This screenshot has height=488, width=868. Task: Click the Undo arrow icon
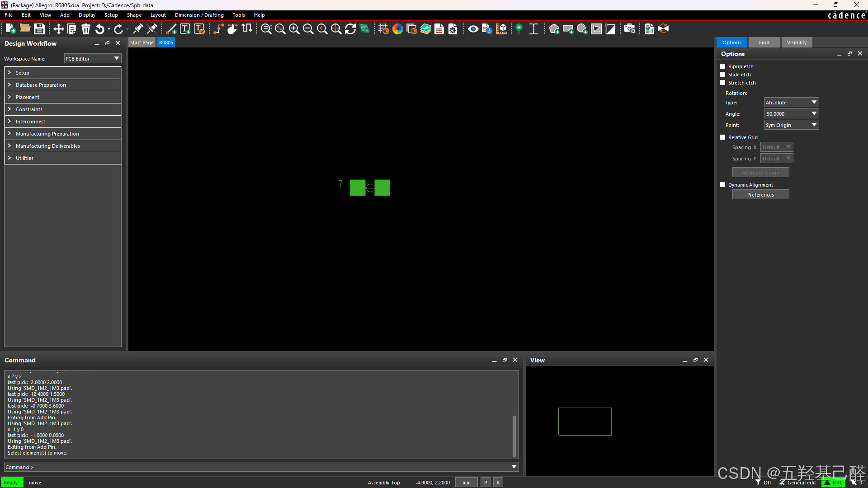point(100,29)
